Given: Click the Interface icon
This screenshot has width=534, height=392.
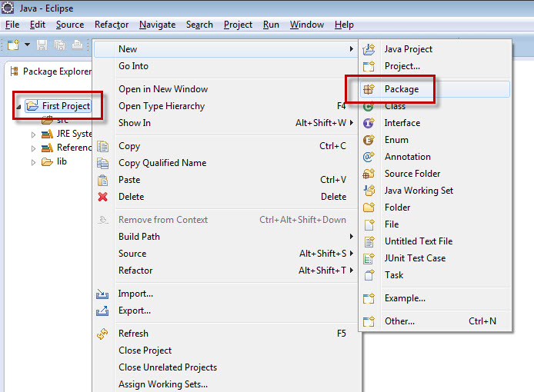Looking at the screenshot, I should coord(369,123).
